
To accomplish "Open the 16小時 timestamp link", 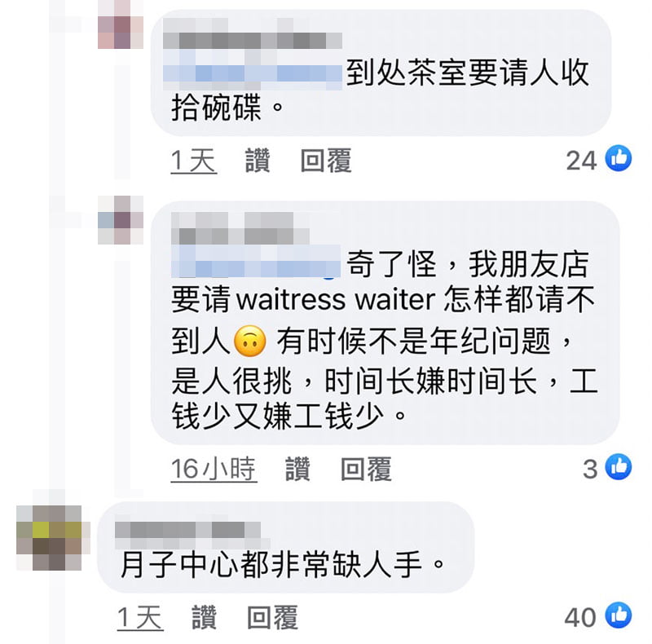I will pos(214,469).
